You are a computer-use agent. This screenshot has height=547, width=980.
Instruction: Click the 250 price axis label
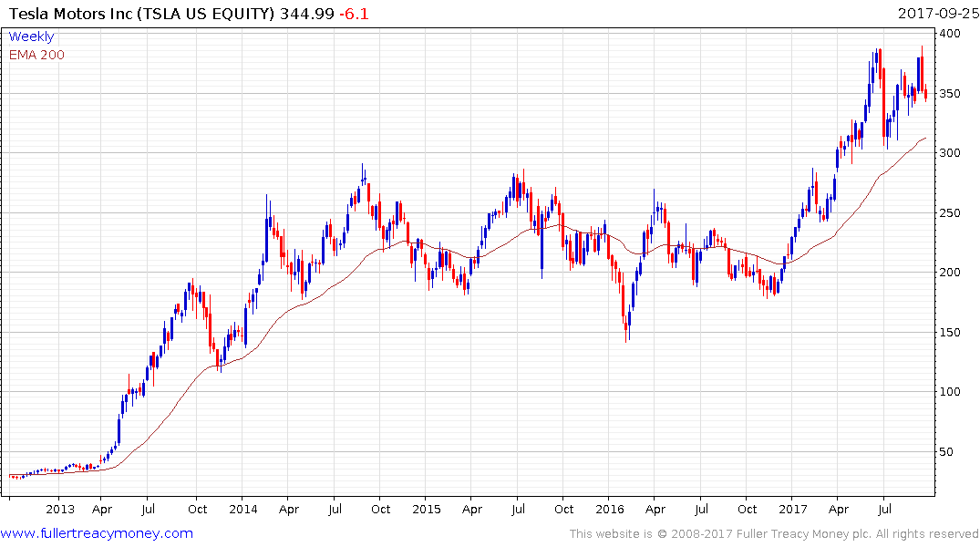[x=950, y=212]
